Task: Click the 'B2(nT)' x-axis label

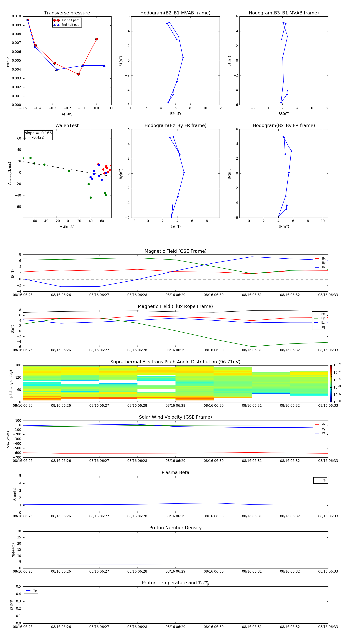Action: pyautogui.click(x=175, y=114)
